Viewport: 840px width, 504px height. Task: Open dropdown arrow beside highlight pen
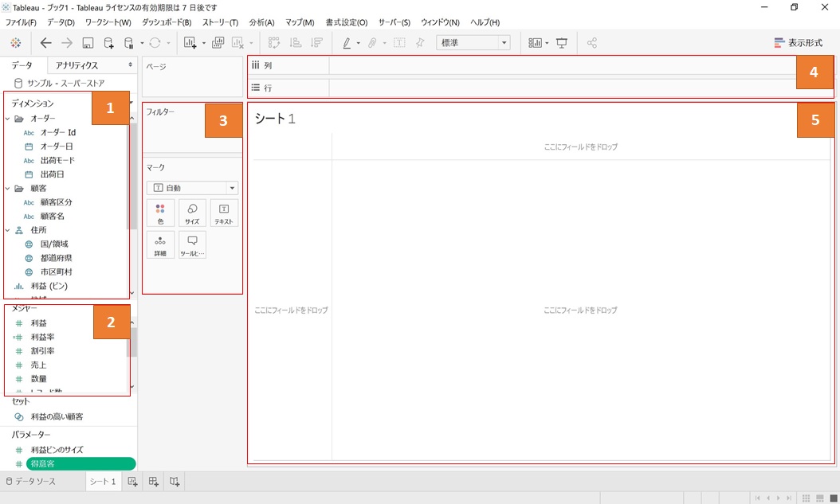[x=359, y=43]
